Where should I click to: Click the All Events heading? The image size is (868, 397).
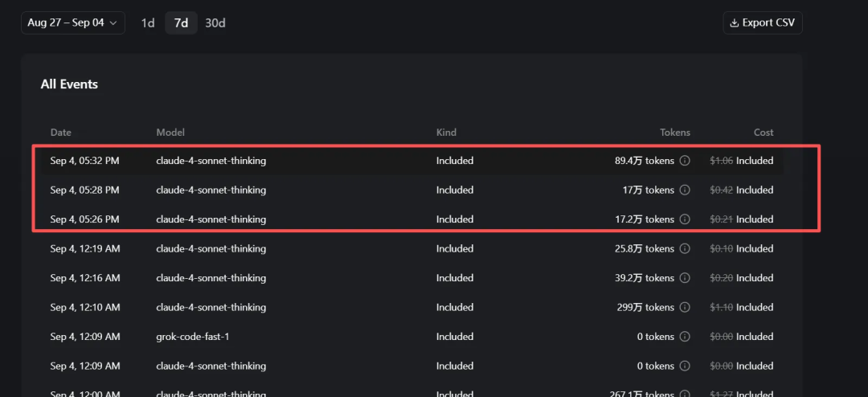tap(69, 84)
